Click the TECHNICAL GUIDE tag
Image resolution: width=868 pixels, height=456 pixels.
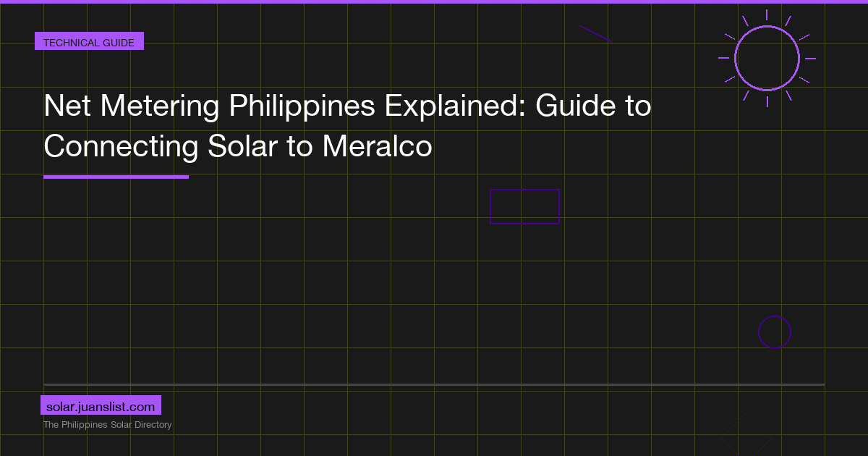click(x=89, y=42)
